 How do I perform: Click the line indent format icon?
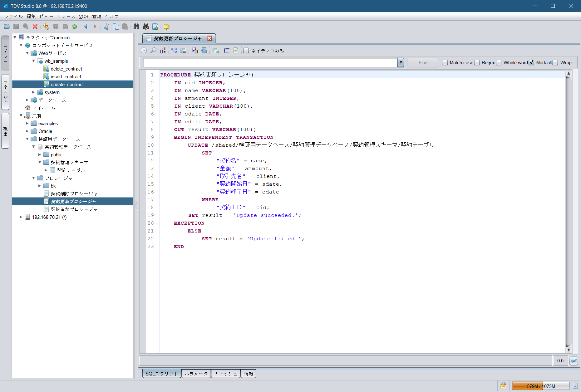coord(227,51)
